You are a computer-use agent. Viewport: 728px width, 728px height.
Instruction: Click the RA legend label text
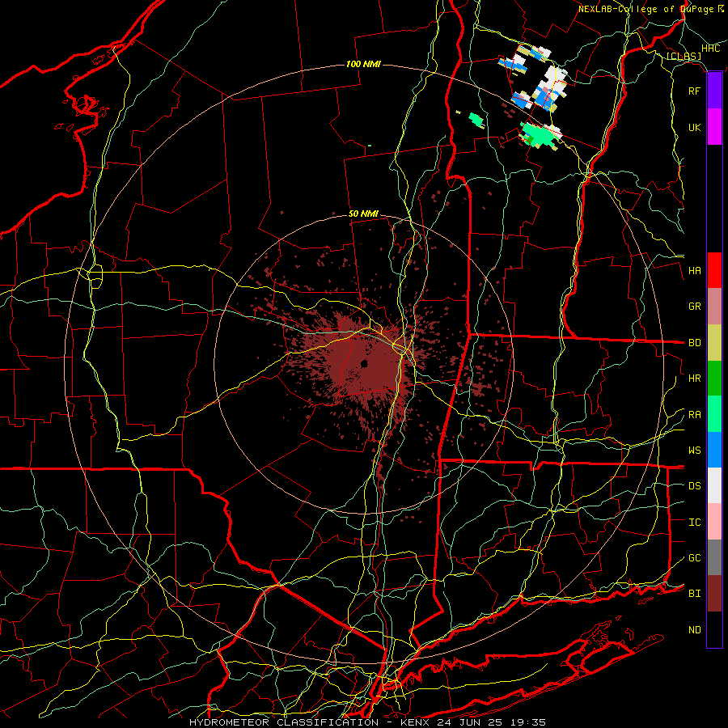[694, 415]
